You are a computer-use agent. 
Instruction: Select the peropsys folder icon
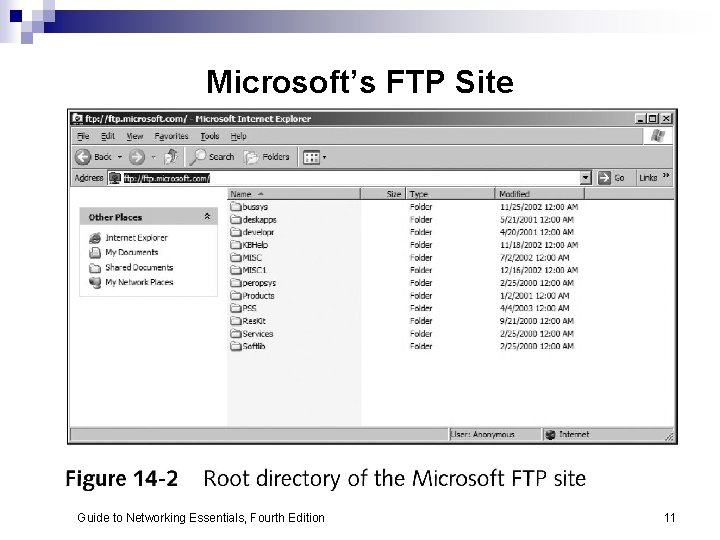tap(236, 283)
